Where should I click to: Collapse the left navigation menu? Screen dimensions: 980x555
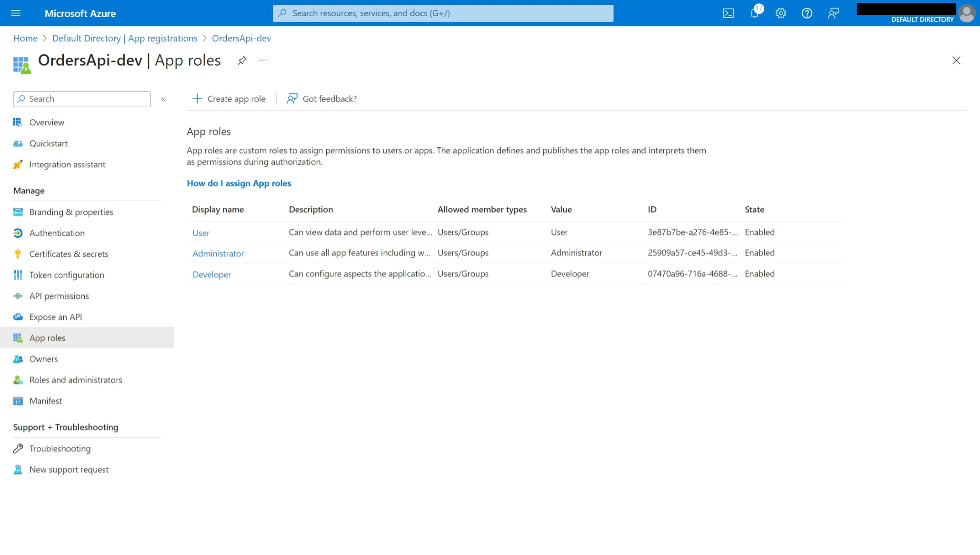[163, 99]
